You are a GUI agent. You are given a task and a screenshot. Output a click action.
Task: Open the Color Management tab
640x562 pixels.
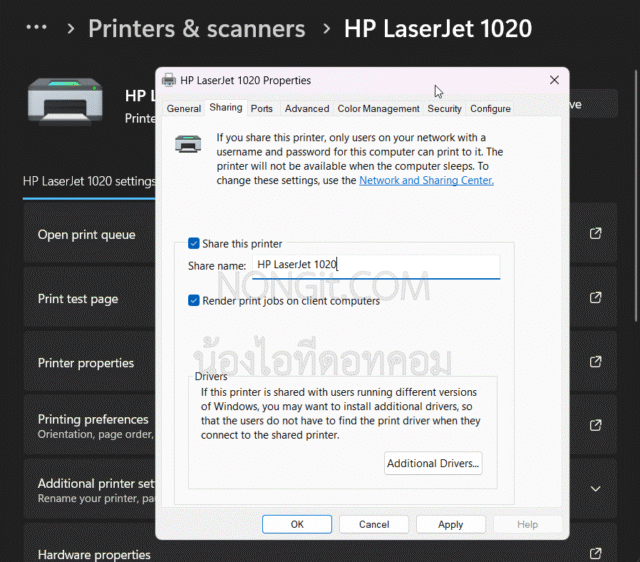coord(378,109)
